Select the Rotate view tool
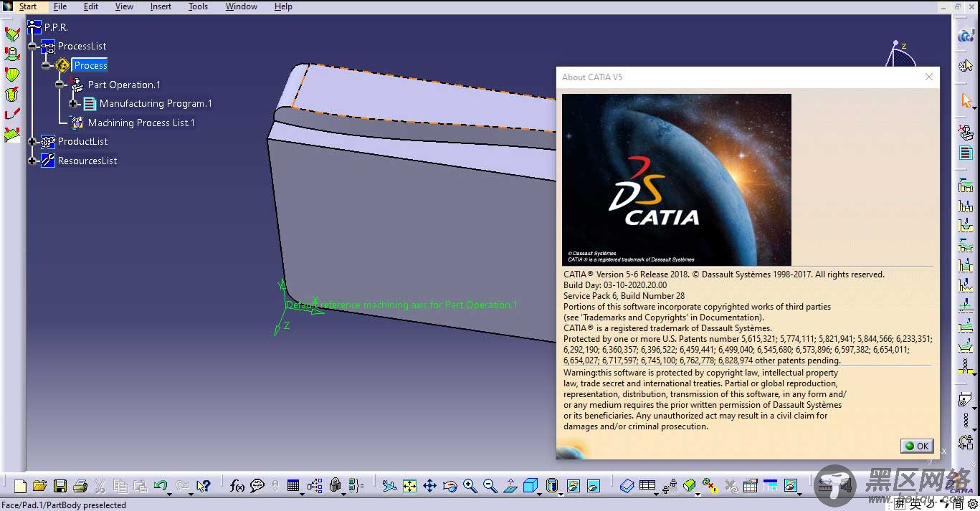 click(x=449, y=486)
